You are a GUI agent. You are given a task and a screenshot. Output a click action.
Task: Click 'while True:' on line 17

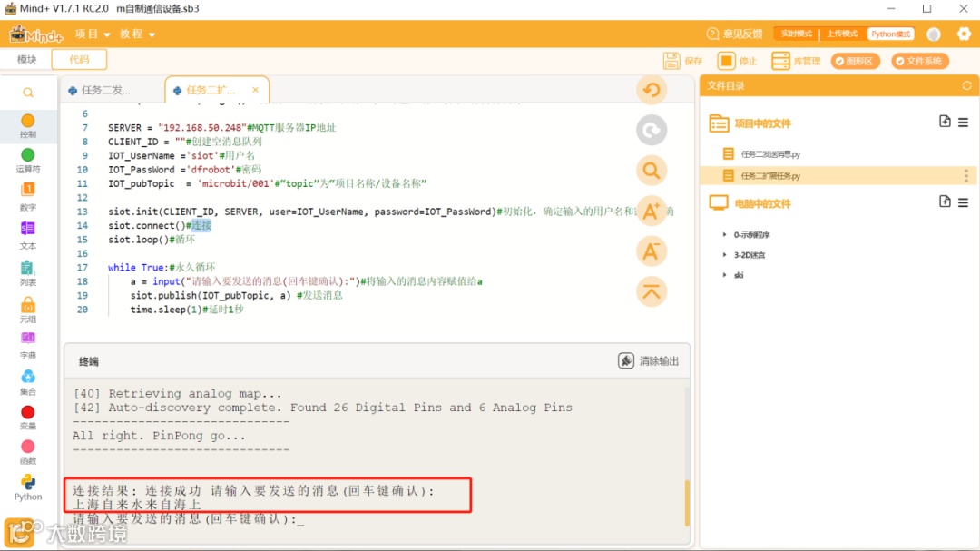137,268
